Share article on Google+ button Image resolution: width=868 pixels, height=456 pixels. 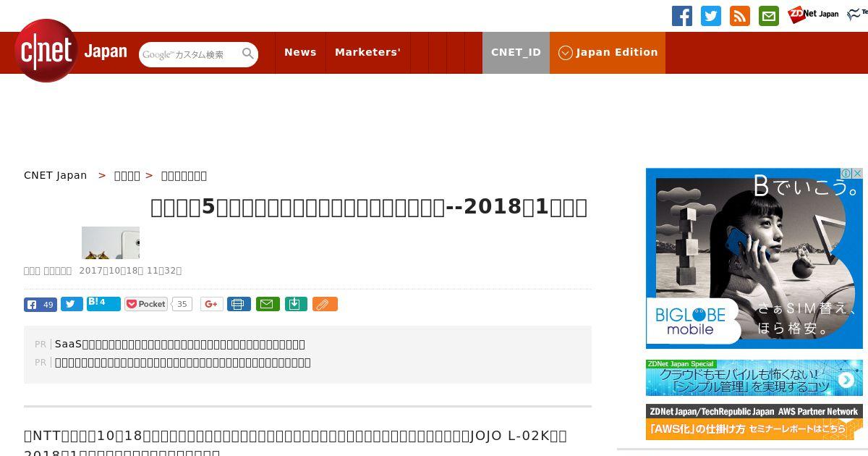[x=211, y=304]
